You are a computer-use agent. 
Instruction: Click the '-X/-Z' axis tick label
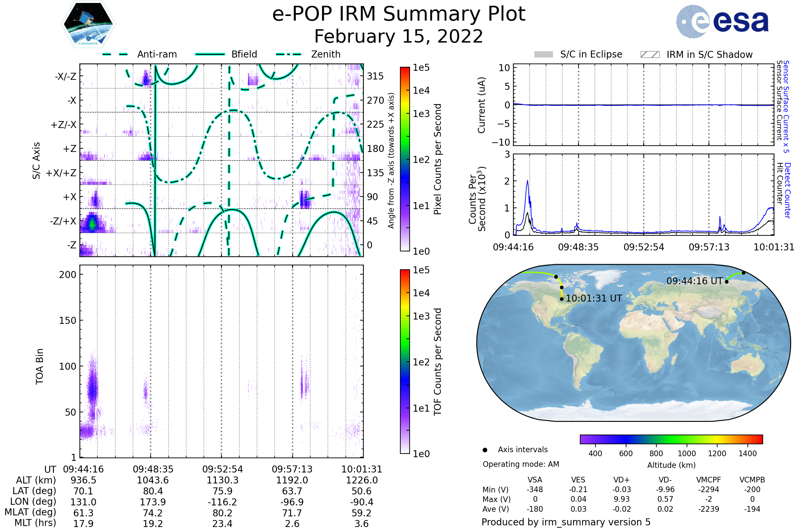click(x=66, y=76)
